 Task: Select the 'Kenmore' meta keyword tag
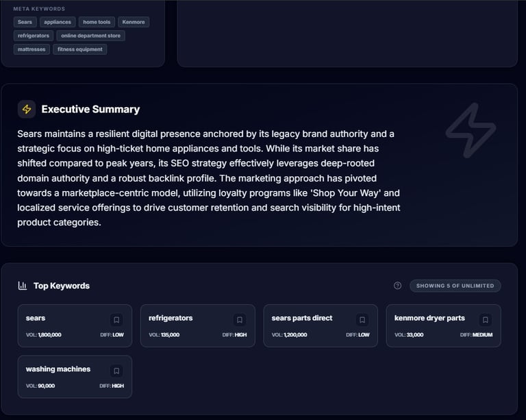coord(134,22)
